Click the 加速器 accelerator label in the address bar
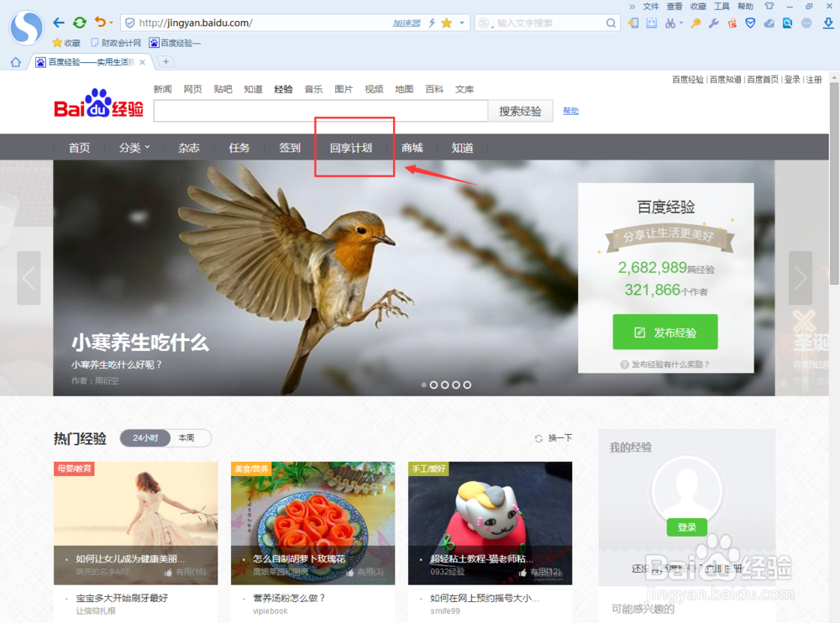 coord(406,23)
